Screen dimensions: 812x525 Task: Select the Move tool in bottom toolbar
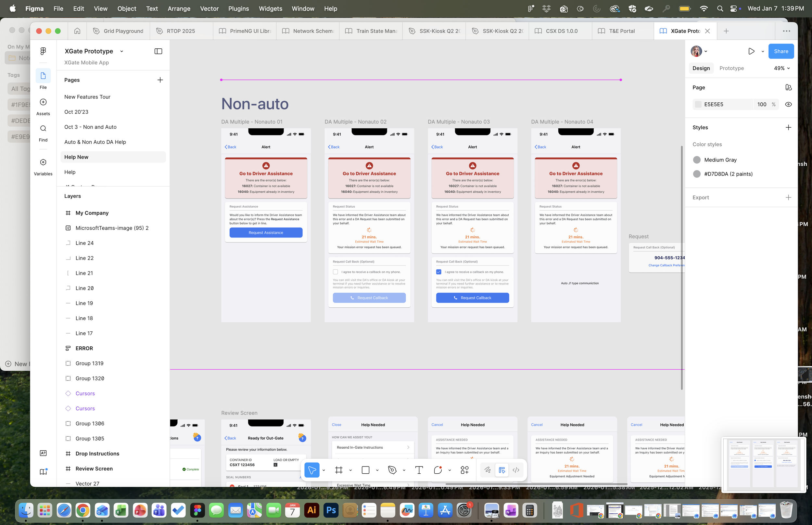pos(312,470)
